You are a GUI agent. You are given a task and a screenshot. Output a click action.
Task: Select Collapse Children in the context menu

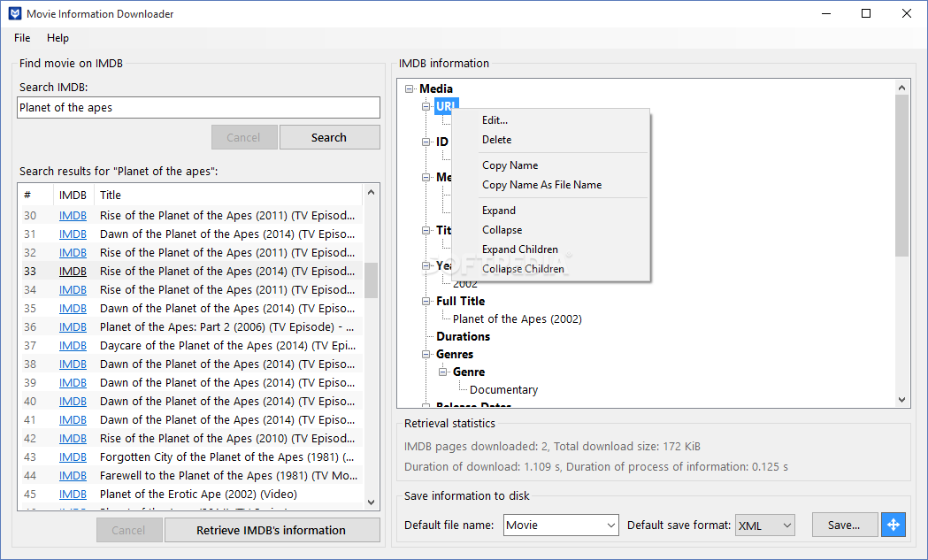point(523,269)
